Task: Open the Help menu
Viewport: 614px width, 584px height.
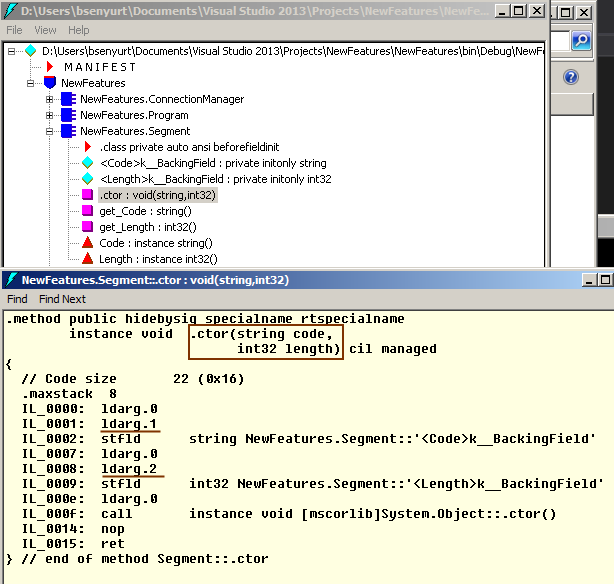Action: point(78,30)
